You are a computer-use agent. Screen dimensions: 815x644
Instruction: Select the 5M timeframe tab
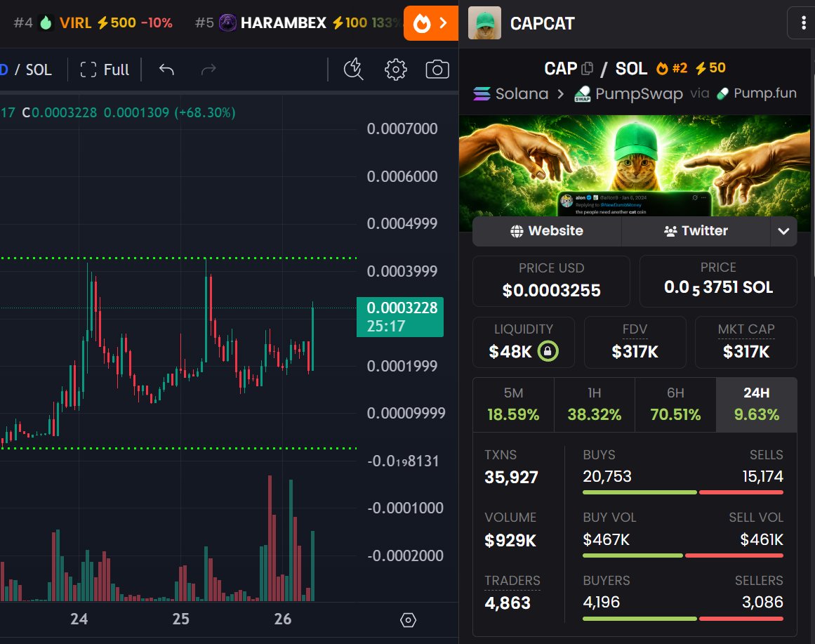[513, 405]
